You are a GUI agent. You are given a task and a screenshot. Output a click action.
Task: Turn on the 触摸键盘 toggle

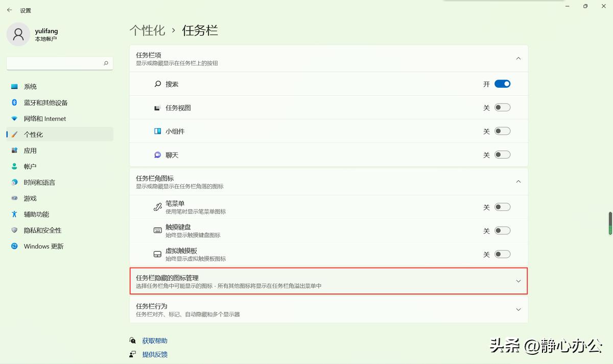point(502,230)
